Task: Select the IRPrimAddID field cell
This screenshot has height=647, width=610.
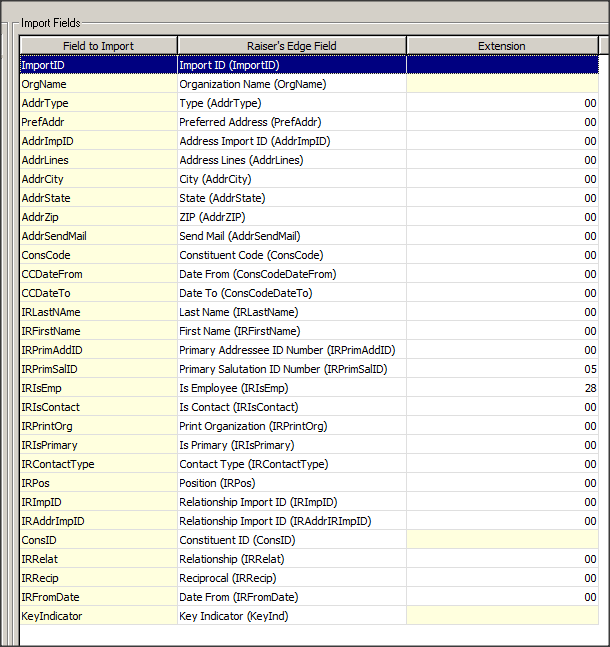Action: tap(99, 350)
